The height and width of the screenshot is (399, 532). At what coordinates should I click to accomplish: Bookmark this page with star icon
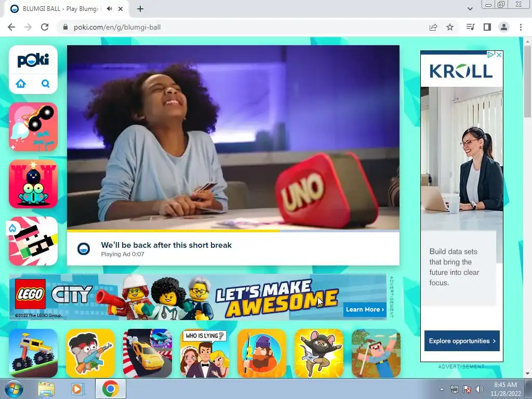pyautogui.click(x=450, y=27)
